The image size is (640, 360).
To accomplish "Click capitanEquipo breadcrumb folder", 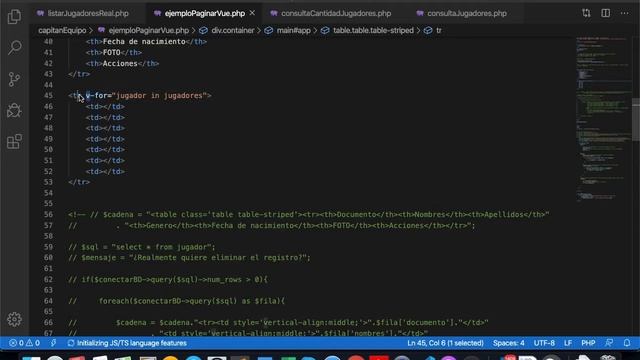I will [62, 31].
